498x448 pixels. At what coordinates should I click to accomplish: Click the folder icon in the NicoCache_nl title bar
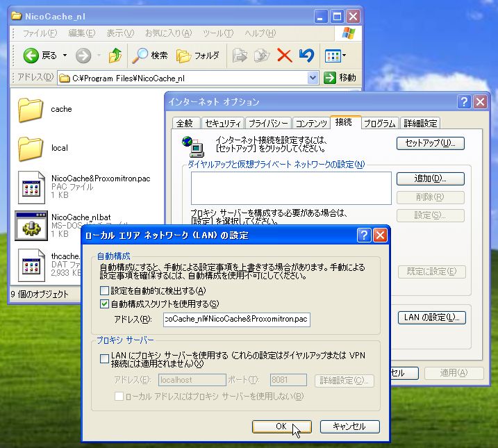[17, 16]
